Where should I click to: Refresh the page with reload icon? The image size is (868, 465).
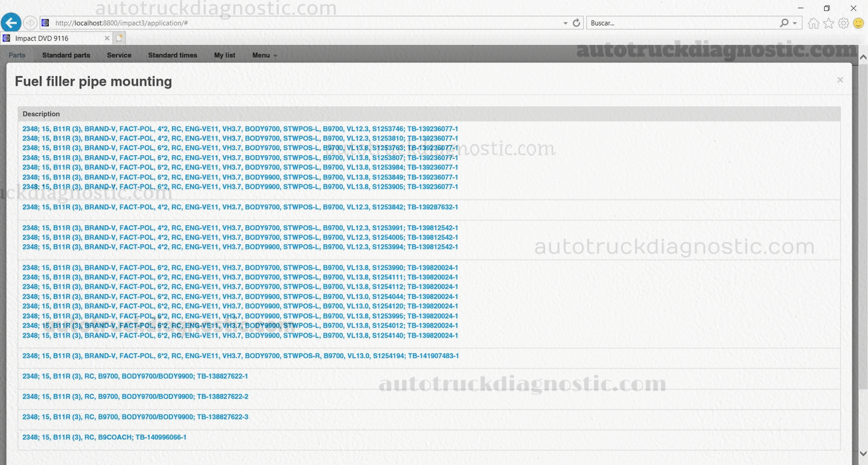tap(576, 23)
